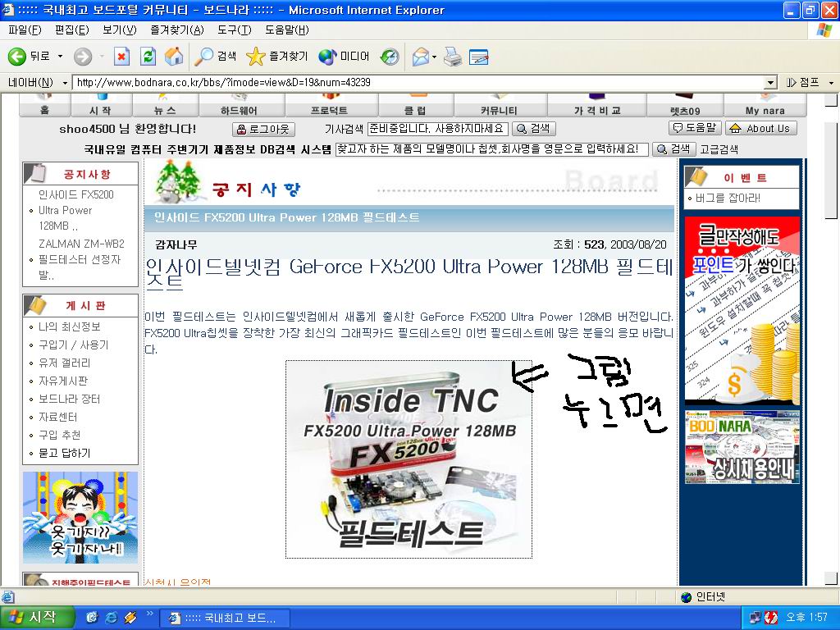Click the 웃기지?? cartoon banner image
The height and width of the screenshot is (630, 840).
click(80, 518)
